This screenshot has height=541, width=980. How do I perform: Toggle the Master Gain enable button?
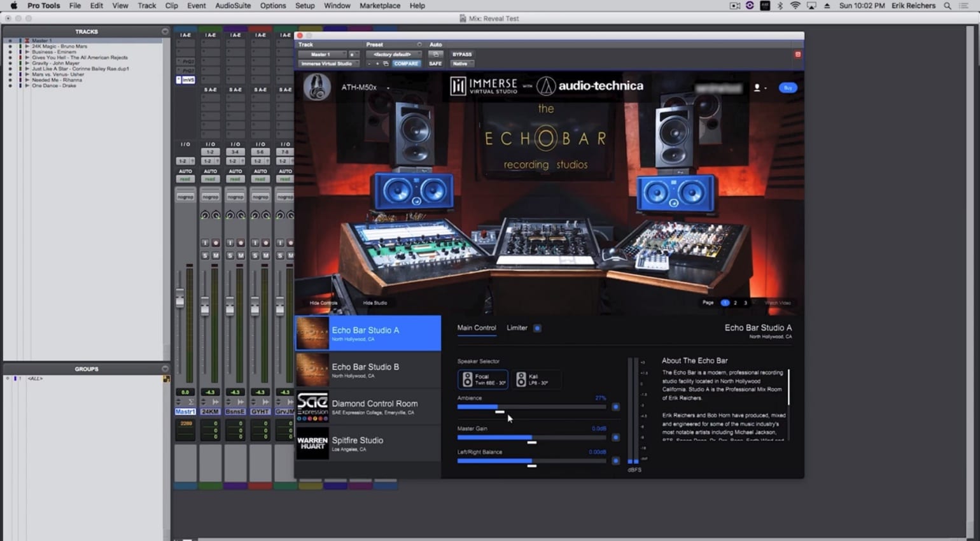coord(615,437)
